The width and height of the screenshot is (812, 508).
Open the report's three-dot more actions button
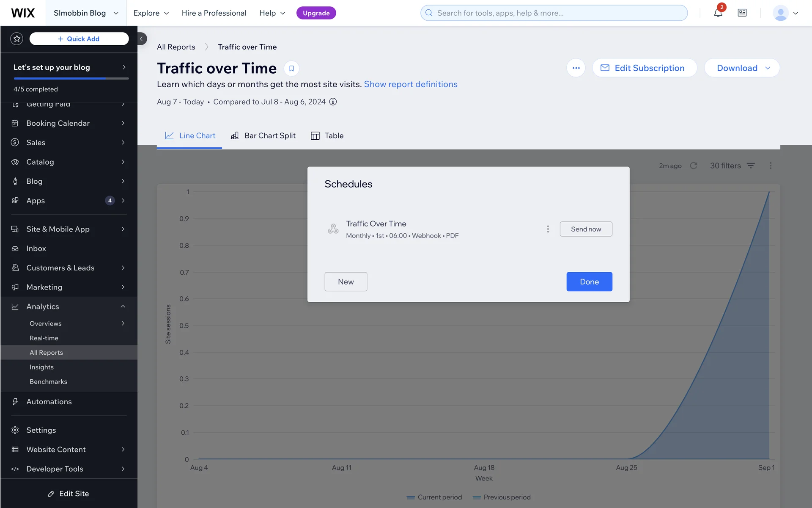coord(576,68)
